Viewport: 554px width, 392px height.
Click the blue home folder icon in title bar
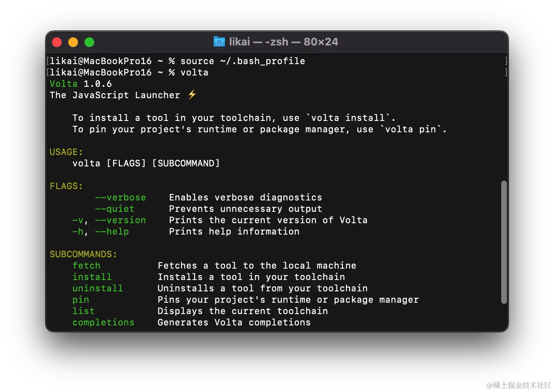click(219, 42)
